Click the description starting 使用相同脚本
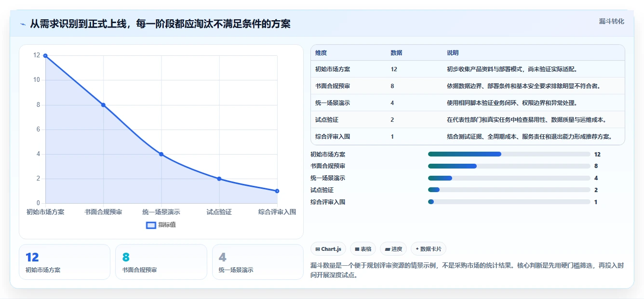This screenshot has width=644, height=299. [x=512, y=103]
